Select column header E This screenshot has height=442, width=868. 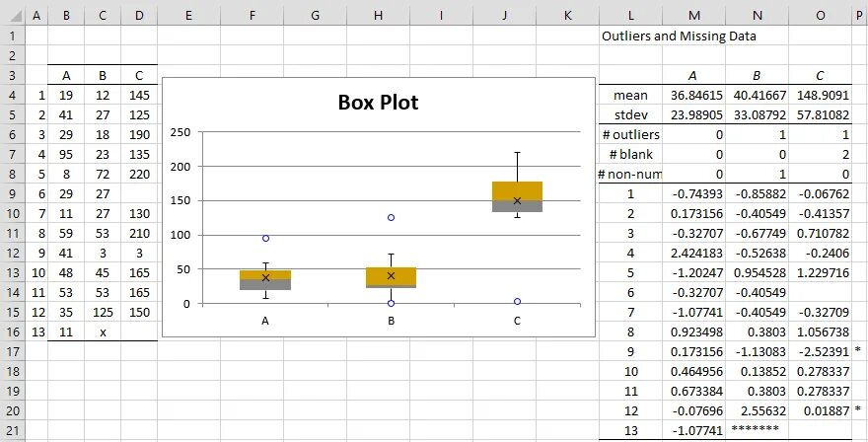tap(188, 16)
